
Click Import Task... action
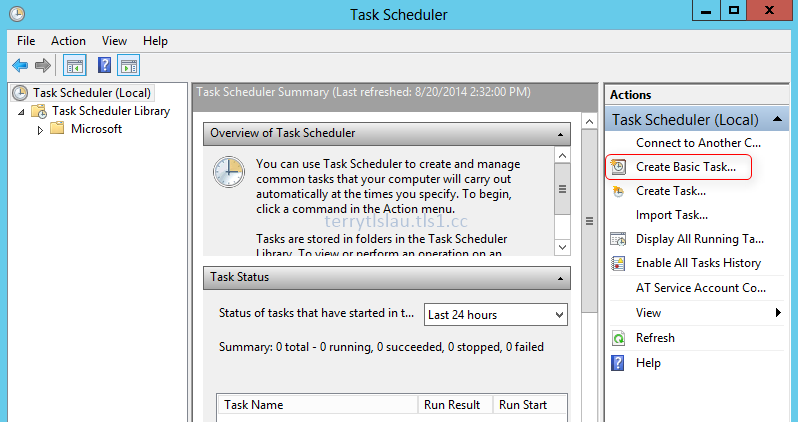pyautogui.click(x=672, y=215)
